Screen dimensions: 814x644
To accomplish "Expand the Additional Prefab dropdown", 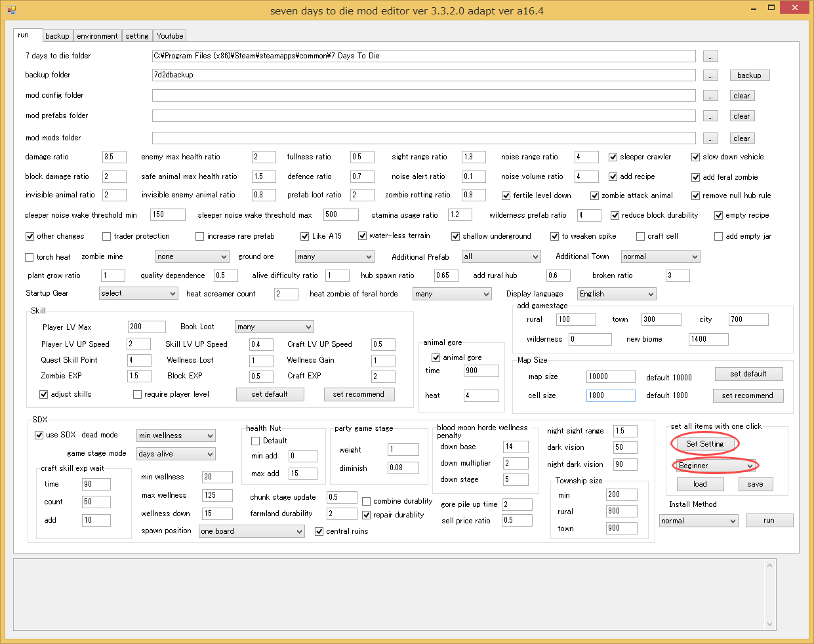I will pos(501,257).
